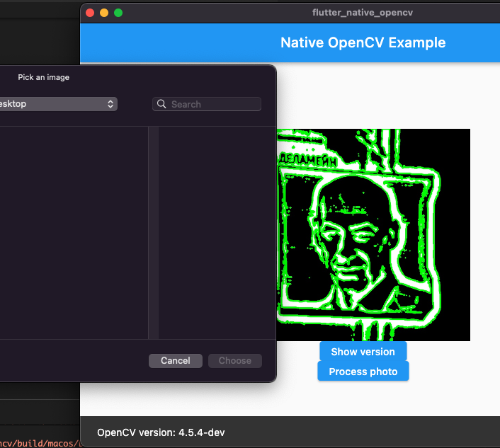
Task: Click the empty right column of the file browser
Action: tap(217, 233)
